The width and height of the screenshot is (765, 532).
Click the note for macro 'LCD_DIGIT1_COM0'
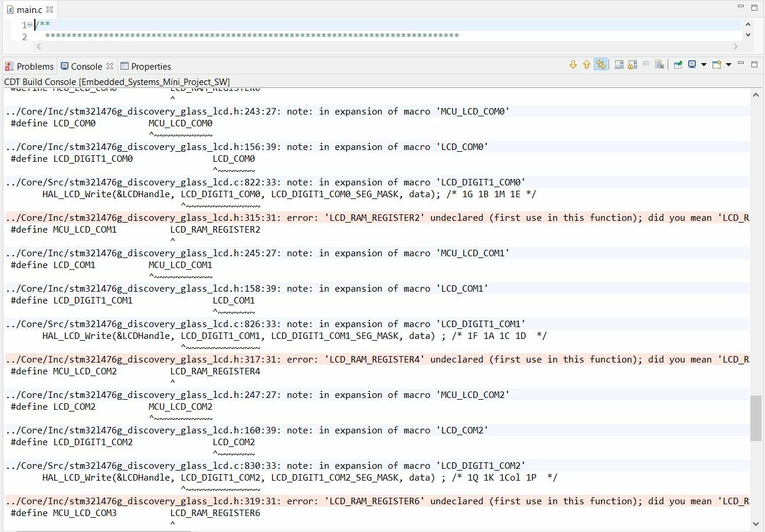coord(378,182)
